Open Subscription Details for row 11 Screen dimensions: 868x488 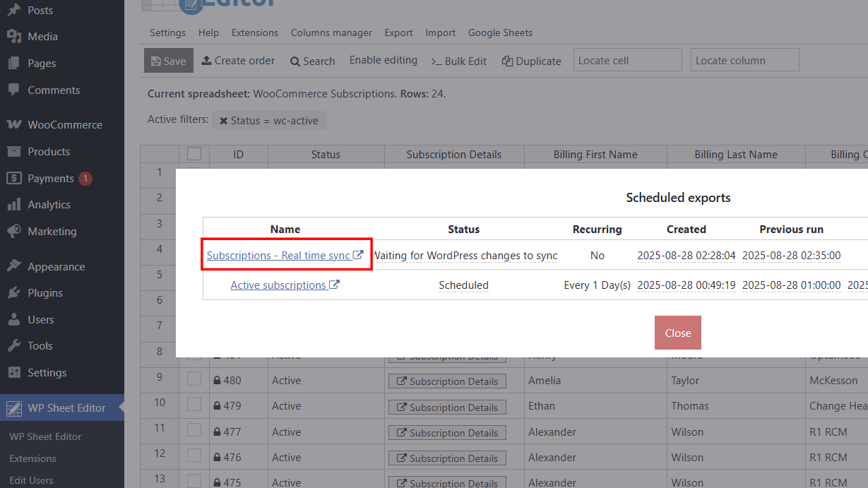click(447, 432)
